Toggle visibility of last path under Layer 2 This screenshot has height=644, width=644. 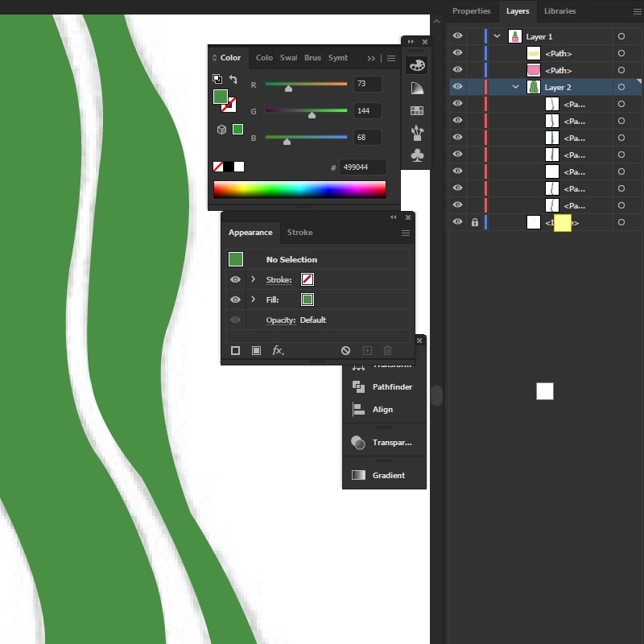click(x=457, y=204)
